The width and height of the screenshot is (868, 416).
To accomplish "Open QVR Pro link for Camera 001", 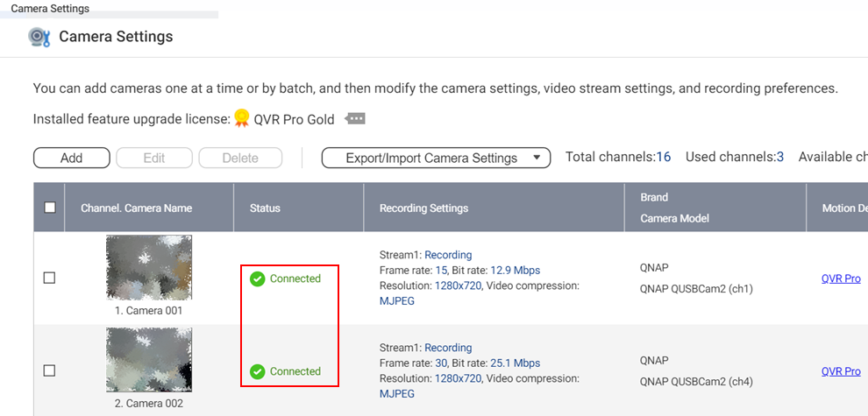I will click(841, 279).
